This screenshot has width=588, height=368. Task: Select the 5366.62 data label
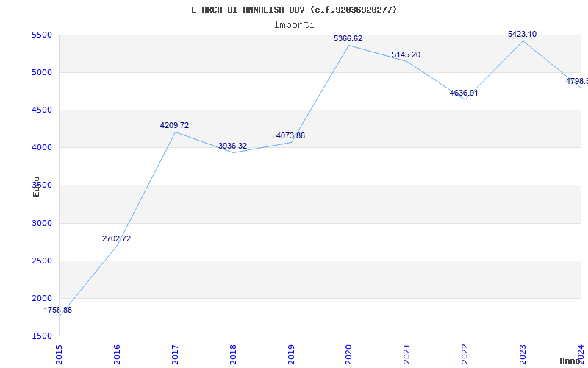click(x=348, y=38)
